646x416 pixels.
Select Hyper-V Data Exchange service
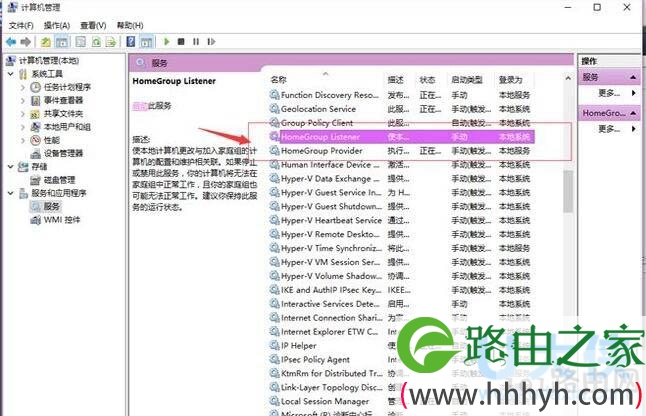pos(400,179)
